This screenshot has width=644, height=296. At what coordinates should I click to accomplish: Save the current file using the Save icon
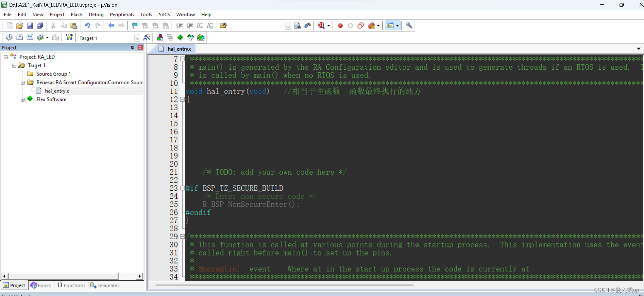click(30, 25)
